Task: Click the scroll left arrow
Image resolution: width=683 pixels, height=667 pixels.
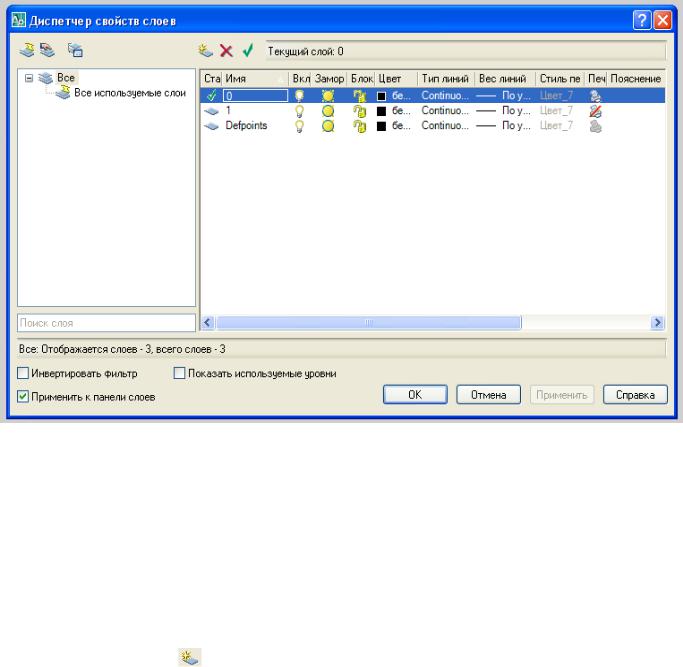Action: (x=207, y=323)
